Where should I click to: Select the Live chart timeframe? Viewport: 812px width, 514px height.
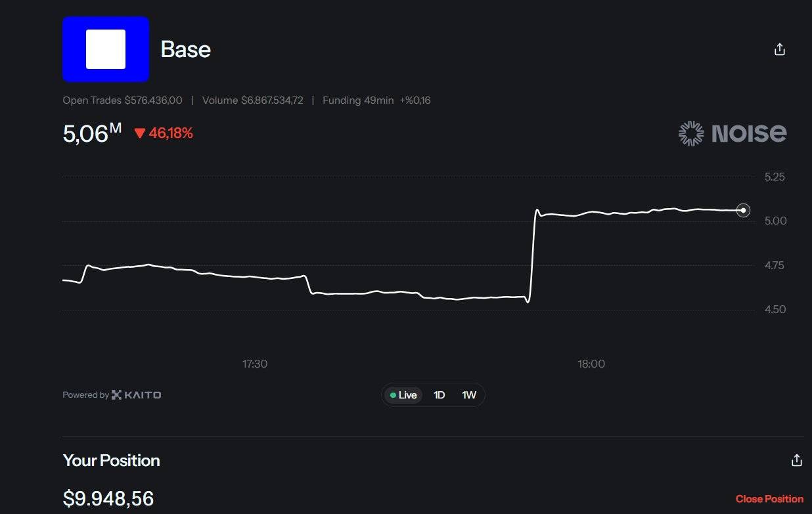pyautogui.click(x=404, y=395)
